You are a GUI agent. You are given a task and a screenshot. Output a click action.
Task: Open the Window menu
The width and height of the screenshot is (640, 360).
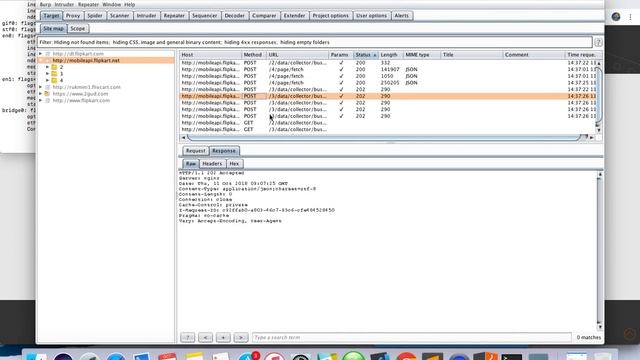111,4
